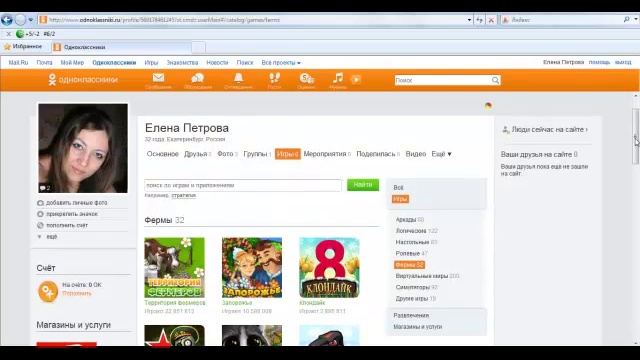Select the 'Видео' profile tab
The height and width of the screenshot is (360, 640).
coord(416,154)
